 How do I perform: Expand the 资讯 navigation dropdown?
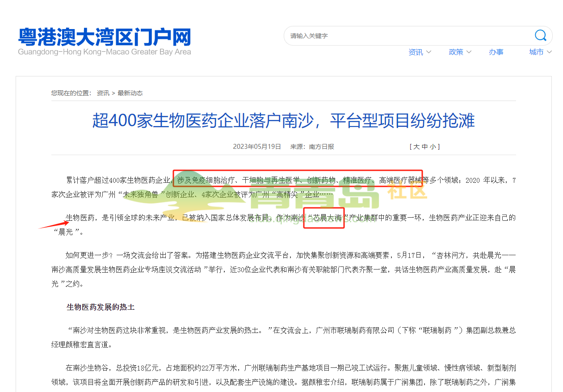point(420,52)
